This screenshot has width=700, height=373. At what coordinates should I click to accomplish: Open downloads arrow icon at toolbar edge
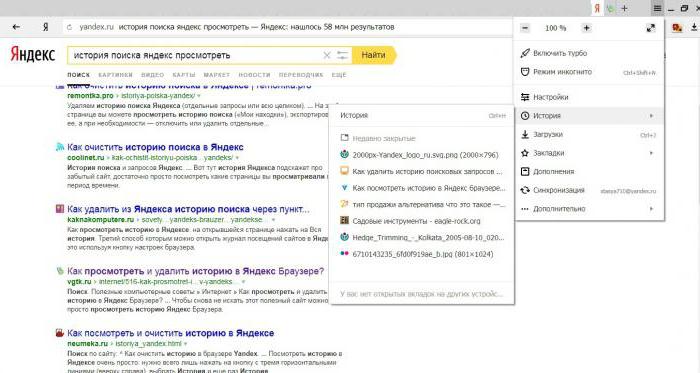point(694,28)
